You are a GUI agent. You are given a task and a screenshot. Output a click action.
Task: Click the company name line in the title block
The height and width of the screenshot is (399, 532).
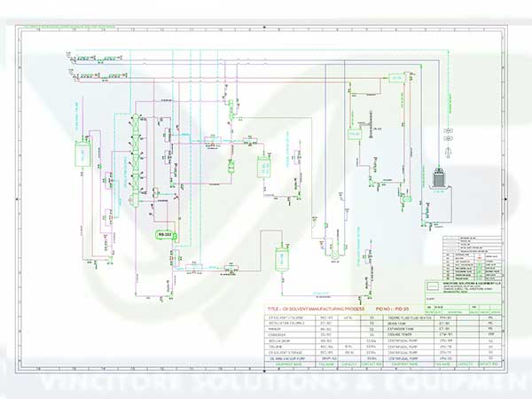pos(472,283)
